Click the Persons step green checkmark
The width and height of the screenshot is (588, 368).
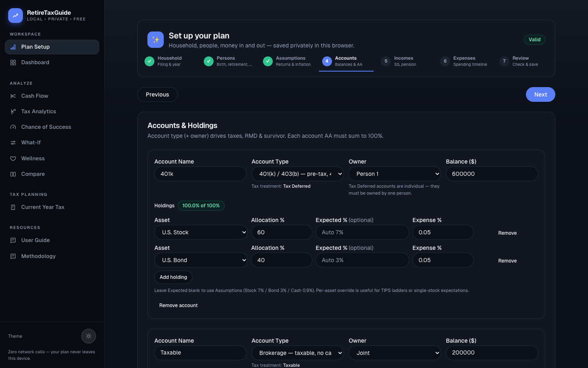(x=209, y=61)
